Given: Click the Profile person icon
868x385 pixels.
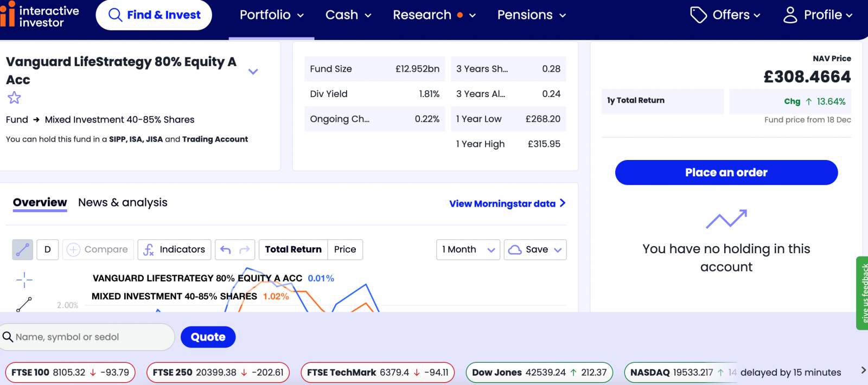Looking at the screenshot, I should [x=790, y=15].
